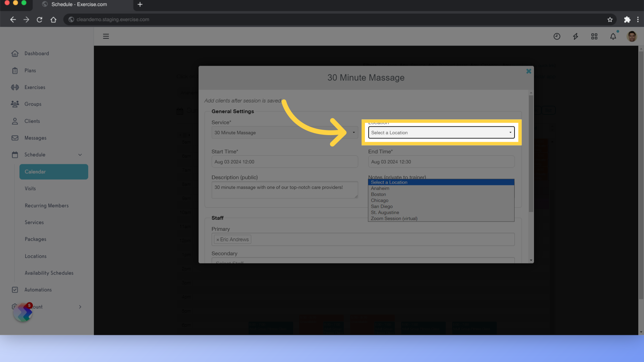Viewport: 644px width, 362px height.
Task: Open the Service dropdown
Action: coord(284,133)
